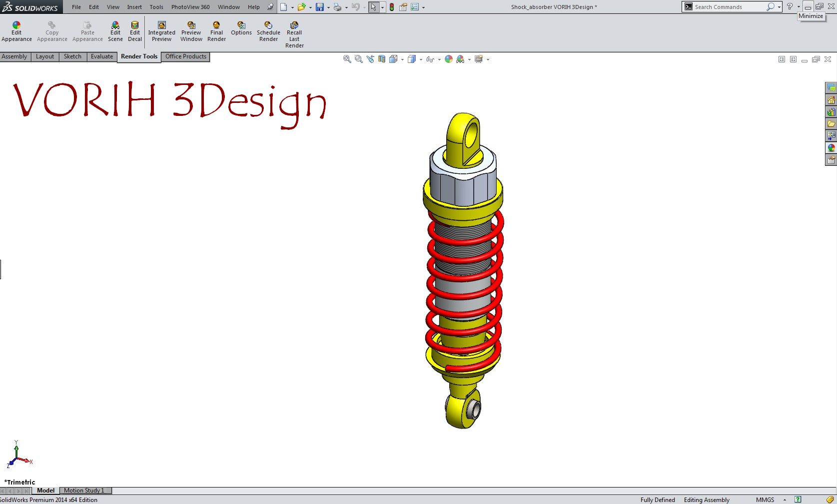Click the heads-up Edit Appearance sphere icon
This screenshot has width=837, height=504.
449,59
